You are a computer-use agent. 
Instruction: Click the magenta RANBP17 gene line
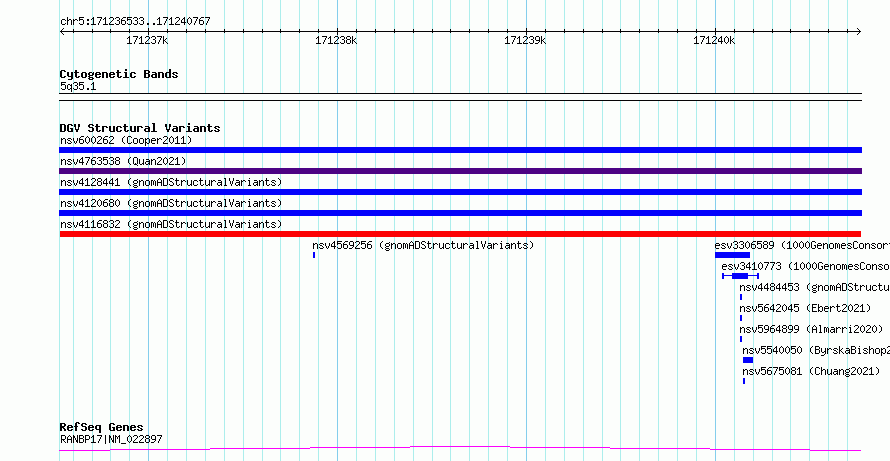[460, 449]
